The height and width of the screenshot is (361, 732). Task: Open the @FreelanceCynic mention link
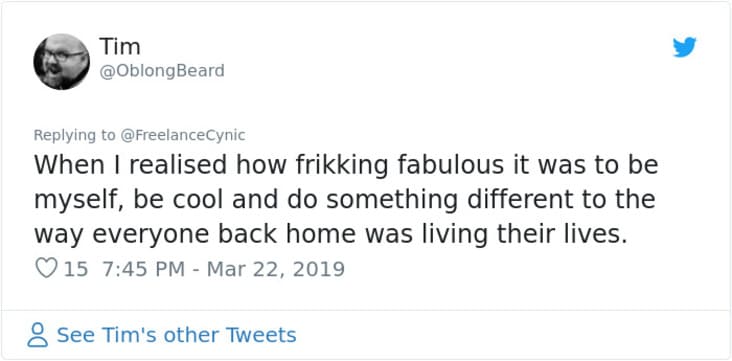(x=183, y=135)
